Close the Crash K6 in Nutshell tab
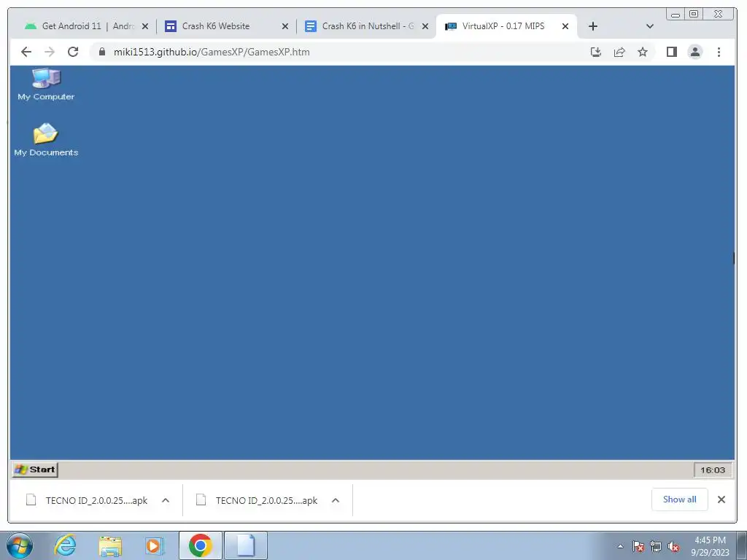 coord(425,27)
